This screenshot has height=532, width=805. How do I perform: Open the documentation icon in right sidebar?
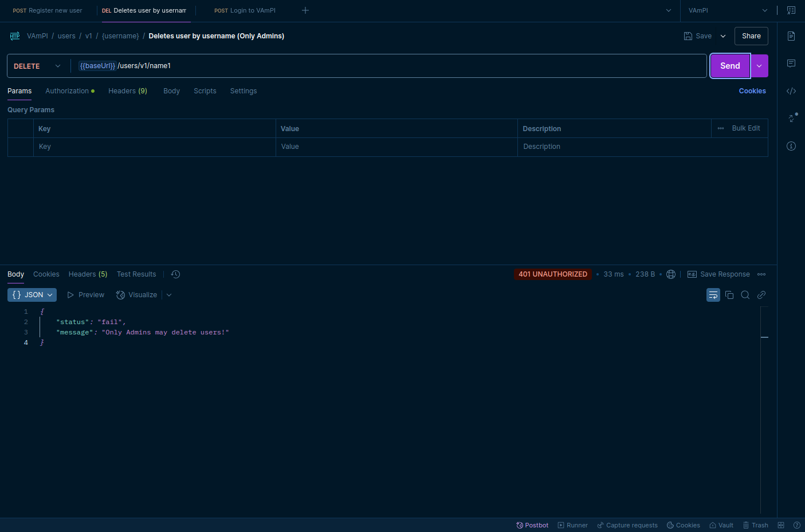coord(791,36)
